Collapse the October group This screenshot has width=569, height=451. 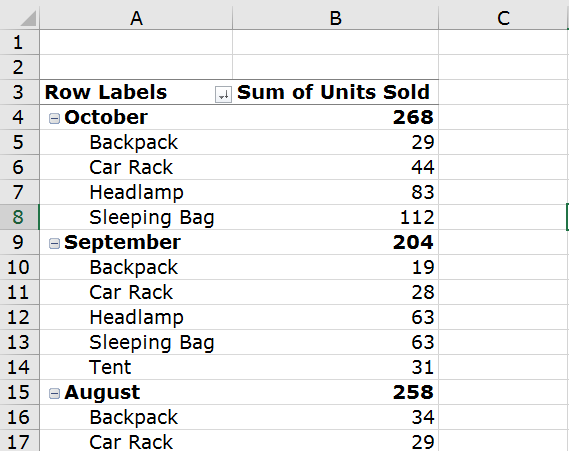tap(54, 118)
